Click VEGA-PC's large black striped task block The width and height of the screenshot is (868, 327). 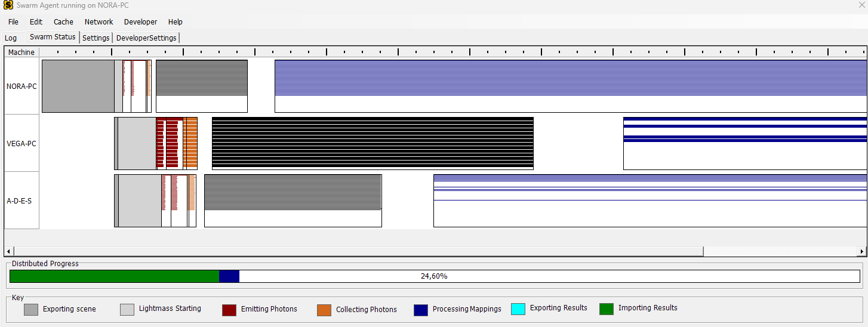click(x=373, y=143)
